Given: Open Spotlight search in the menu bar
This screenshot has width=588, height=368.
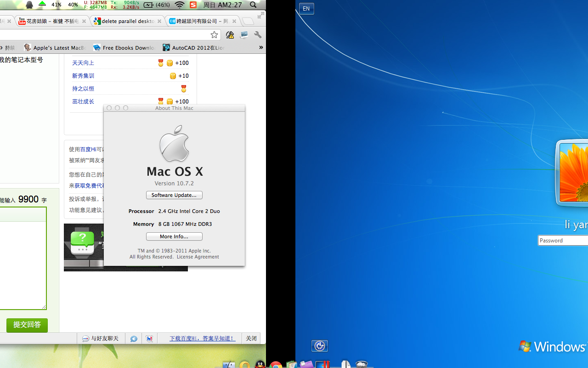Looking at the screenshot, I should pos(253,5).
